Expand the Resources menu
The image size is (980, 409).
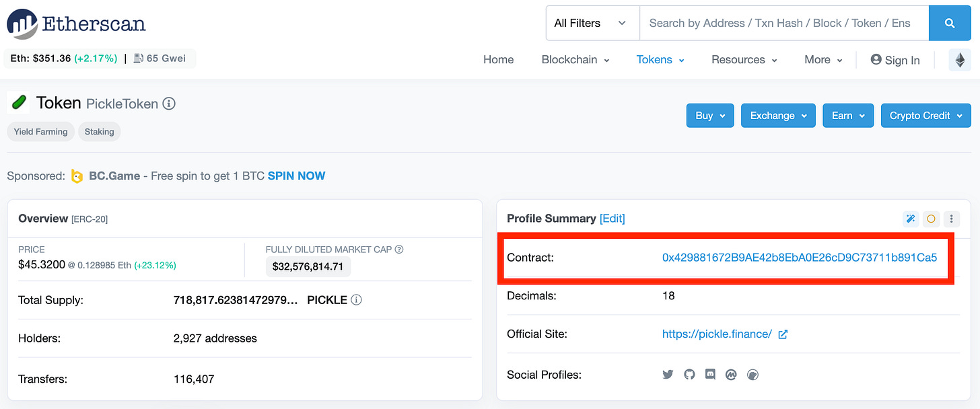click(744, 60)
